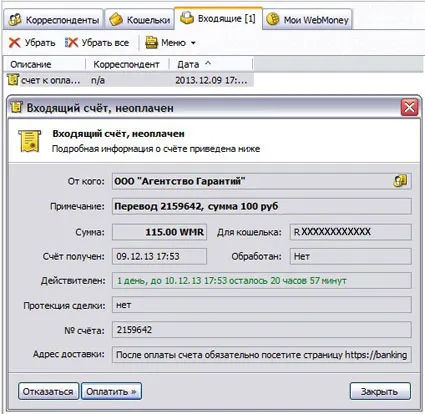Decline the invoice with Отказаться
425x414 pixels.
point(48,391)
